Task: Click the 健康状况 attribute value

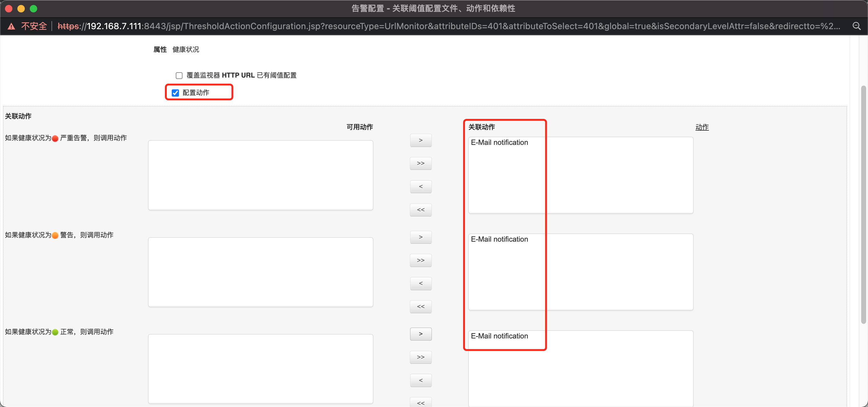Action: click(x=186, y=50)
